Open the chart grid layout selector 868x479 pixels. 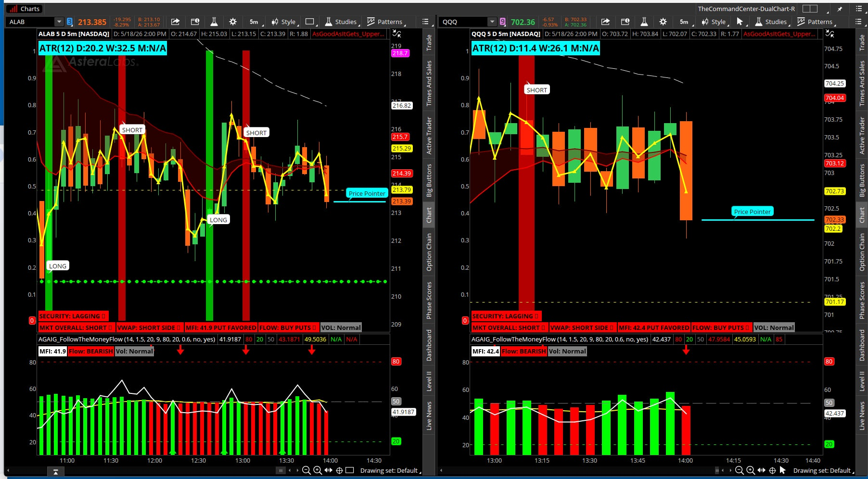pos(810,9)
